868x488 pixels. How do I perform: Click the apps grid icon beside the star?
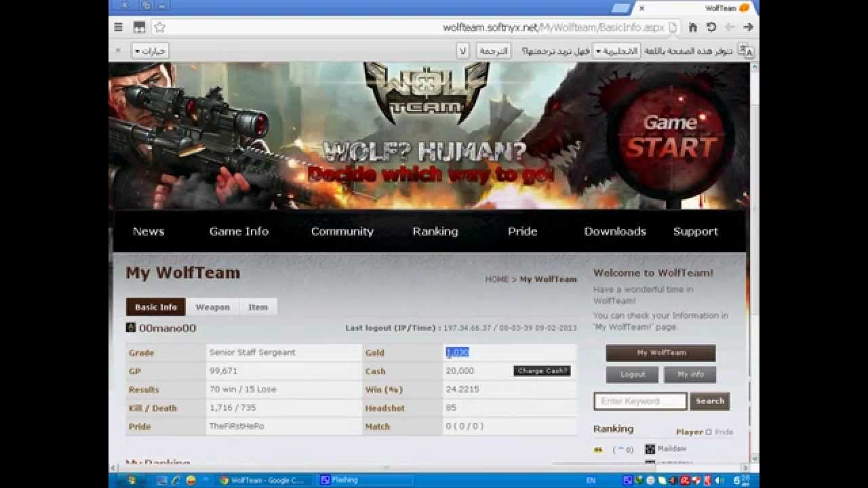click(139, 27)
